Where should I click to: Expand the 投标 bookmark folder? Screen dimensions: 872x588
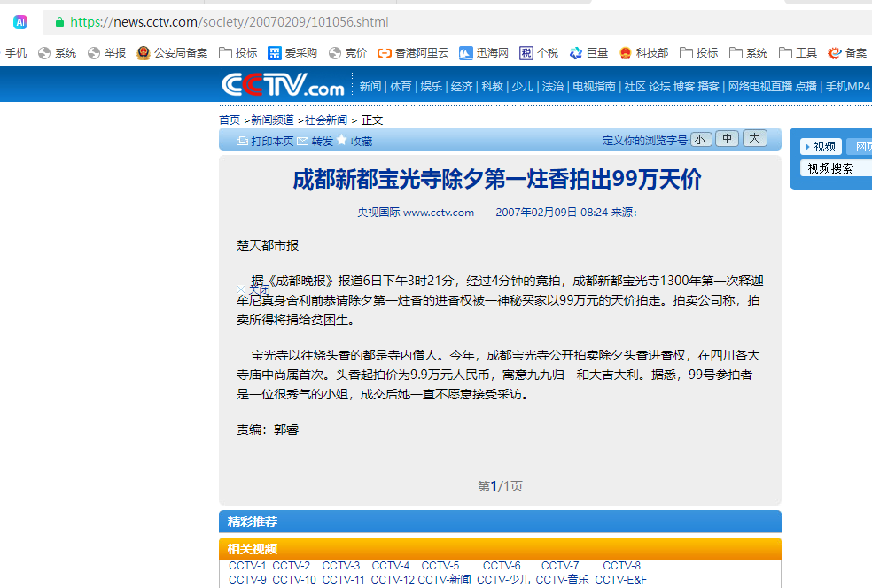point(237,53)
